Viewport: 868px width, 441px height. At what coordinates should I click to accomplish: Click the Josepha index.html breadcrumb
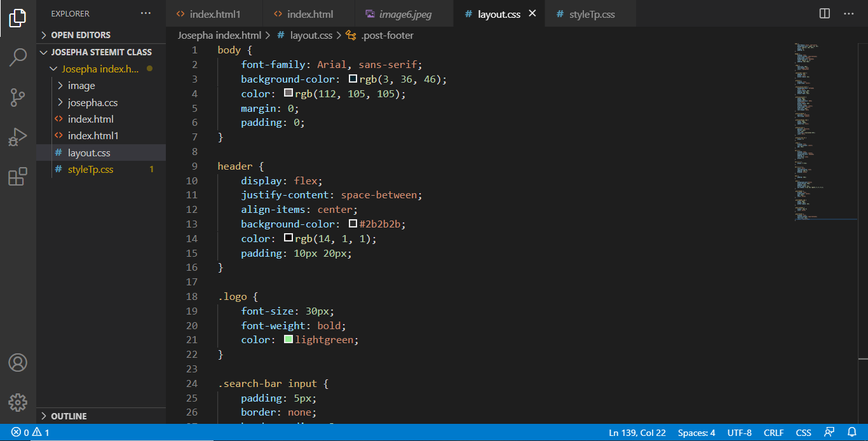pyautogui.click(x=219, y=36)
